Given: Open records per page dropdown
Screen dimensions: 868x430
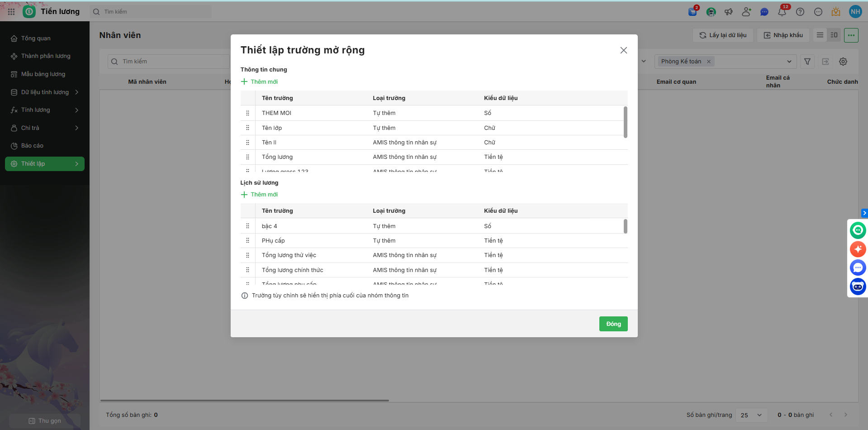Looking at the screenshot, I should tap(751, 415).
